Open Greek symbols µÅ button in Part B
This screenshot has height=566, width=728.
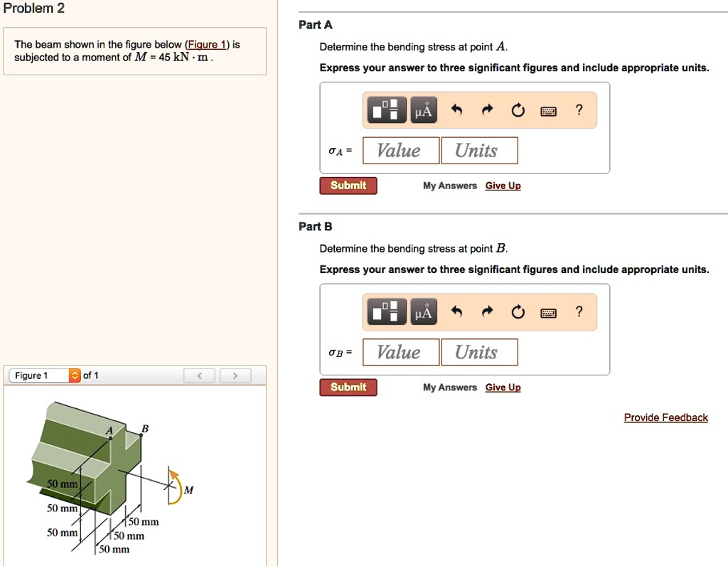coord(424,311)
